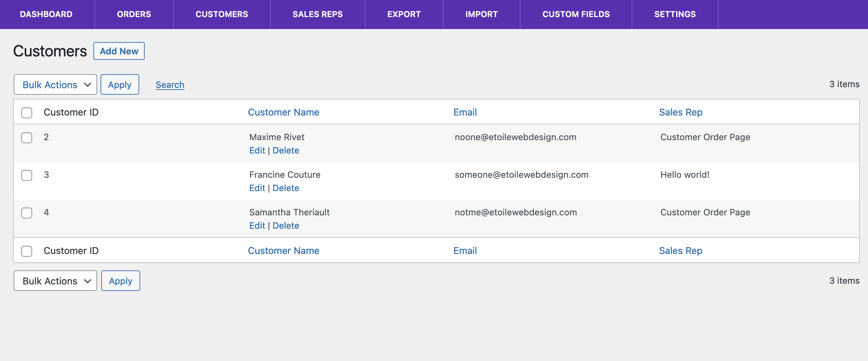Delete the Samantha Theriault customer
This screenshot has width=868, height=361.
286,226
